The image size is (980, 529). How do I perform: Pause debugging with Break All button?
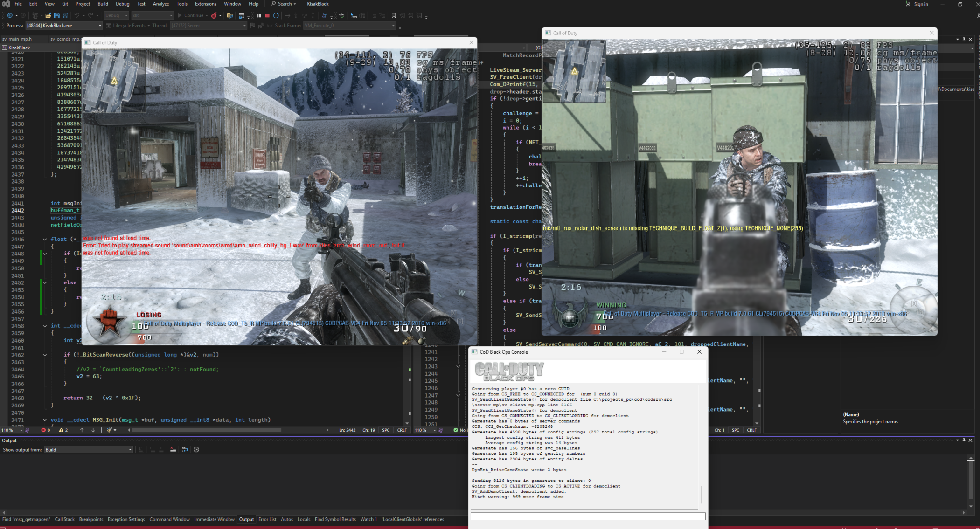(259, 15)
